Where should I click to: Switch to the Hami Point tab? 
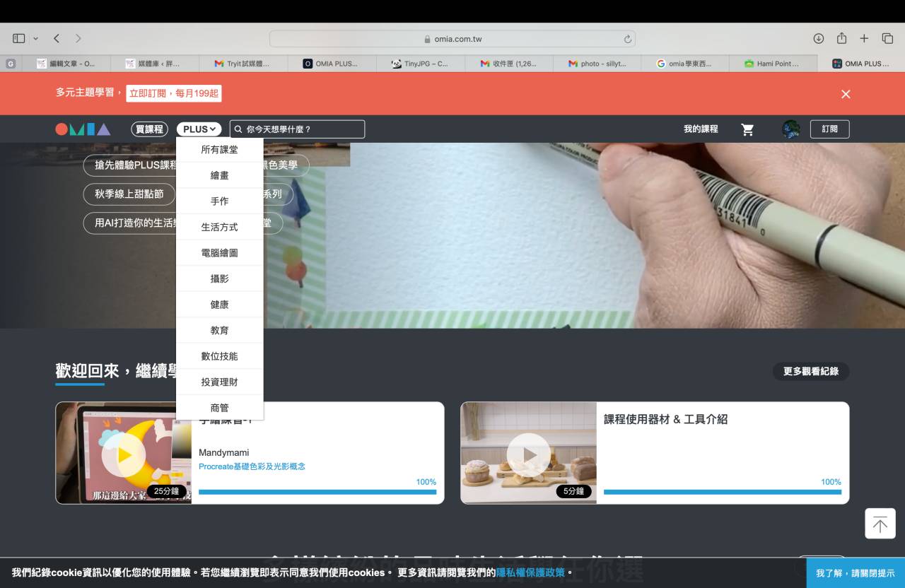click(773, 64)
